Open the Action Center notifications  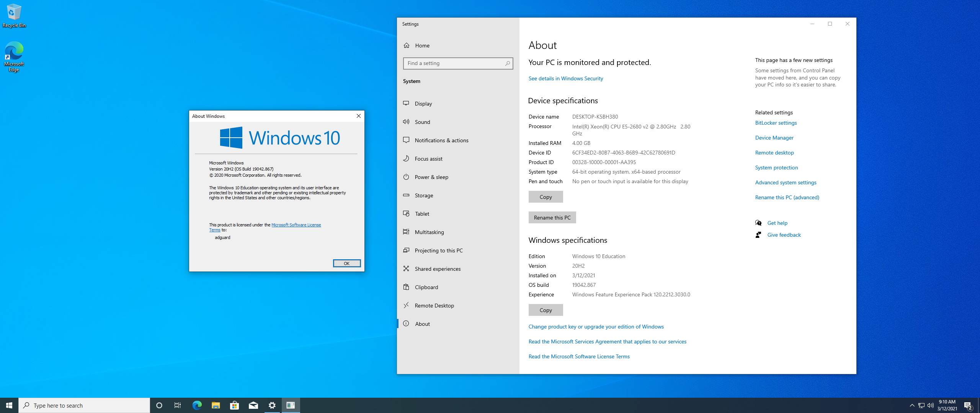[x=968, y=405]
